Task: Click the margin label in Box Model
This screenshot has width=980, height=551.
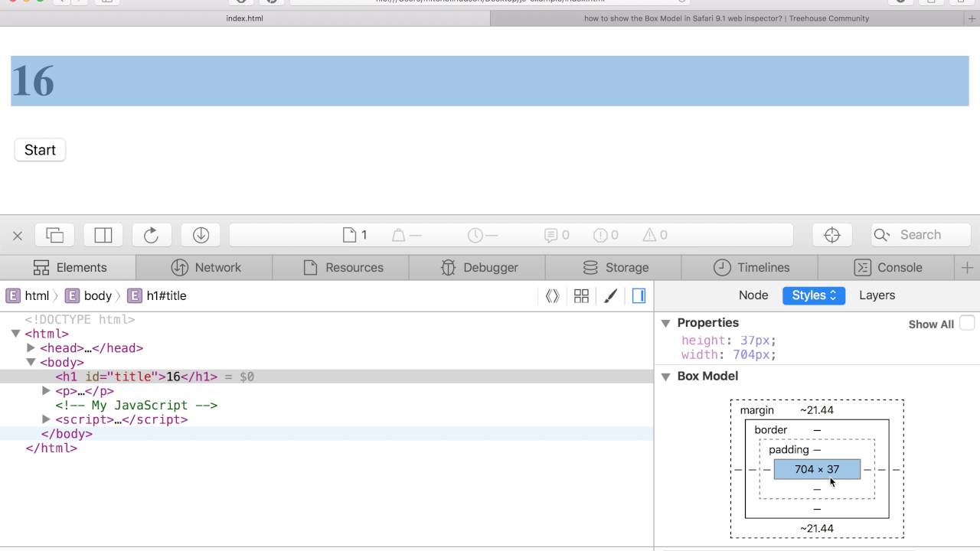Action: point(757,410)
